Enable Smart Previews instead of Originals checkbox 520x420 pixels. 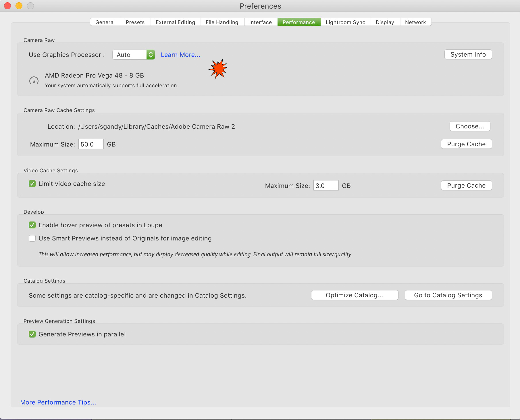pyautogui.click(x=32, y=238)
